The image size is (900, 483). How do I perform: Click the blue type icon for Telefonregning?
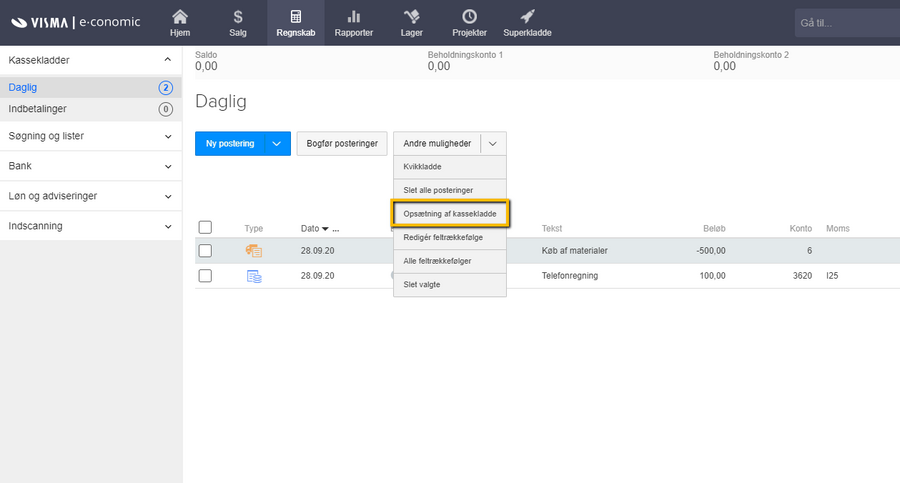pyautogui.click(x=254, y=276)
